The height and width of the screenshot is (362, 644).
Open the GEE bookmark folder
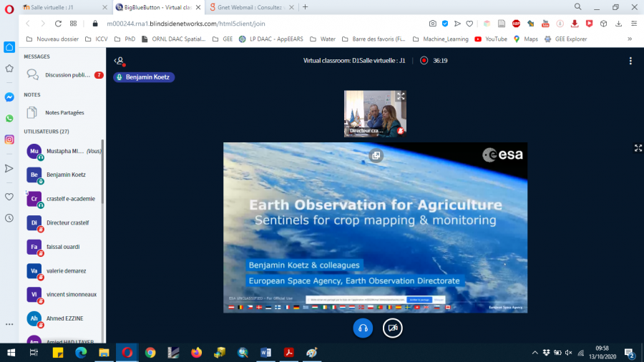point(223,39)
